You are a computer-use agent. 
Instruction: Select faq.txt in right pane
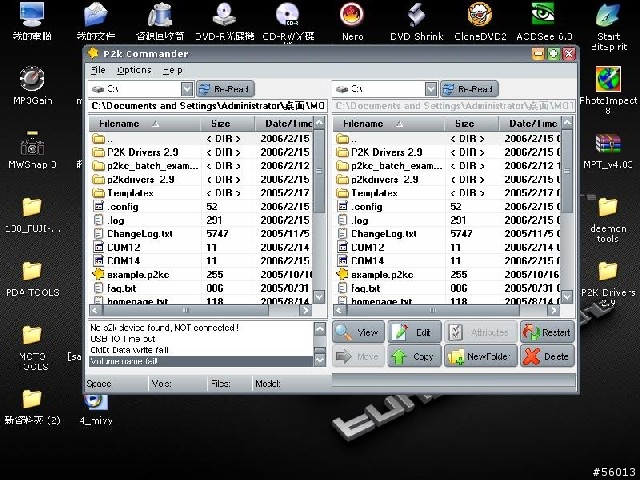365,288
